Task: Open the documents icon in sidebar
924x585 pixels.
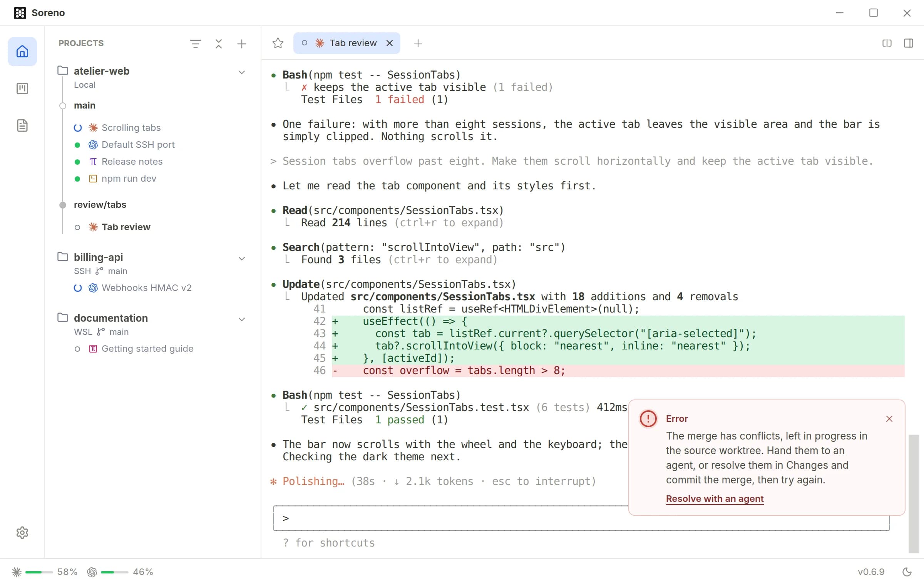Action: pos(22,125)
